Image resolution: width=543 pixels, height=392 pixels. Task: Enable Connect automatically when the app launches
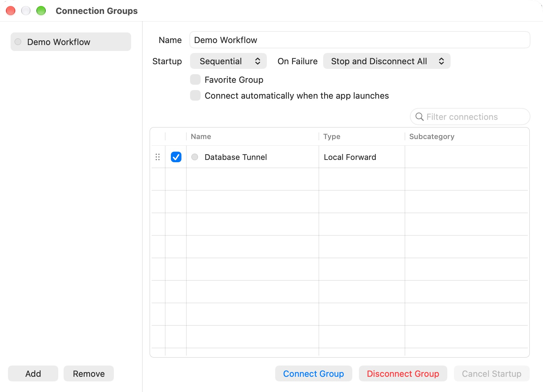click(x=195, y=95)
